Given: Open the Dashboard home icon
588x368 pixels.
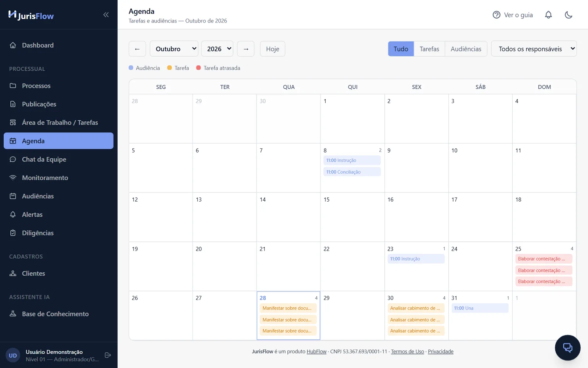Looking at the screenshot, I should tap(13, 45).
